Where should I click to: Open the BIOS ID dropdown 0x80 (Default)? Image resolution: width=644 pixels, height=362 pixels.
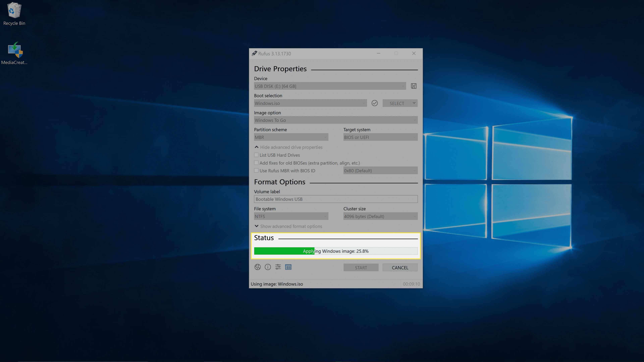point(380,171)
